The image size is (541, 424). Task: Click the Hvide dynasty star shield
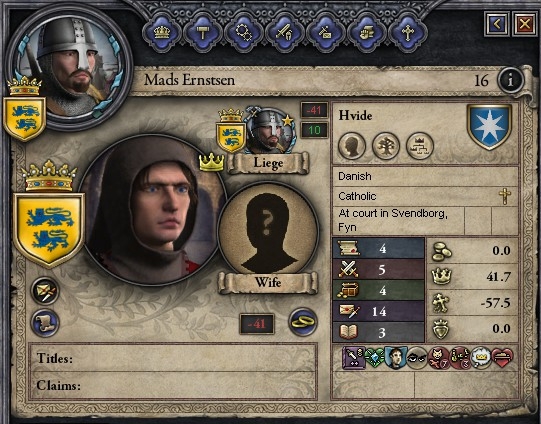[489, 127]
